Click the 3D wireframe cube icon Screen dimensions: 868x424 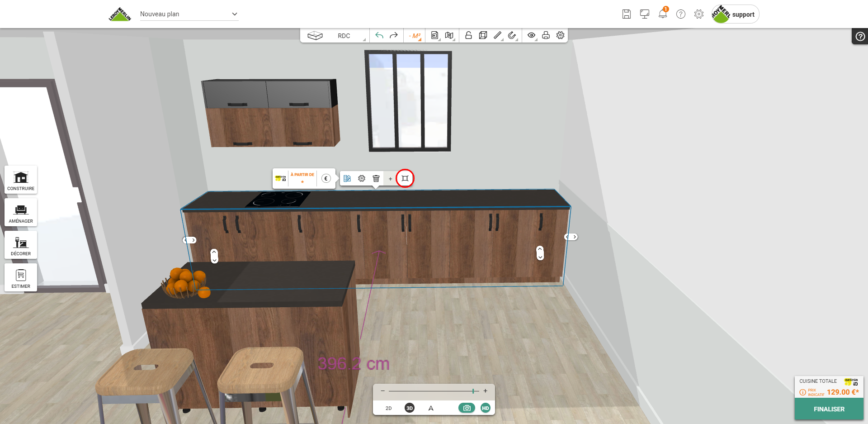click(483, 35)
